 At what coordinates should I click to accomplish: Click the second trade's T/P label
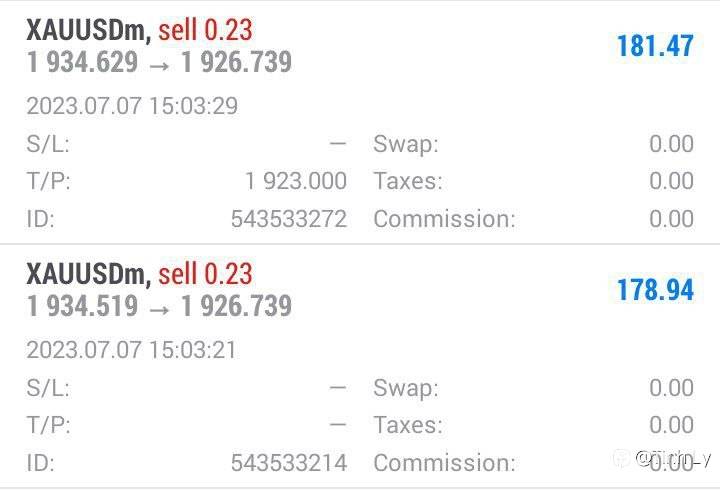pyautogui.click(x=48, y=425)
